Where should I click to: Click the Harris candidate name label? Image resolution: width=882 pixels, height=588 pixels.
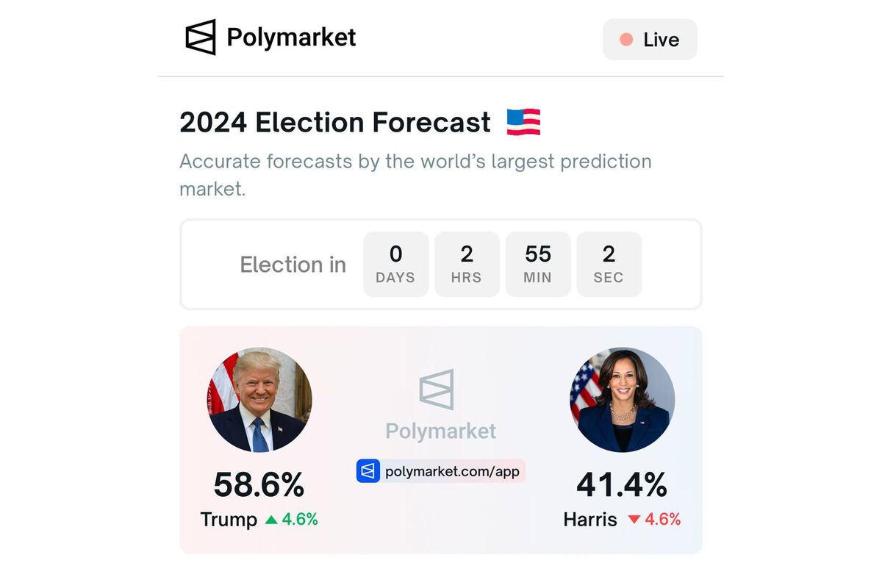coord(590,520)
